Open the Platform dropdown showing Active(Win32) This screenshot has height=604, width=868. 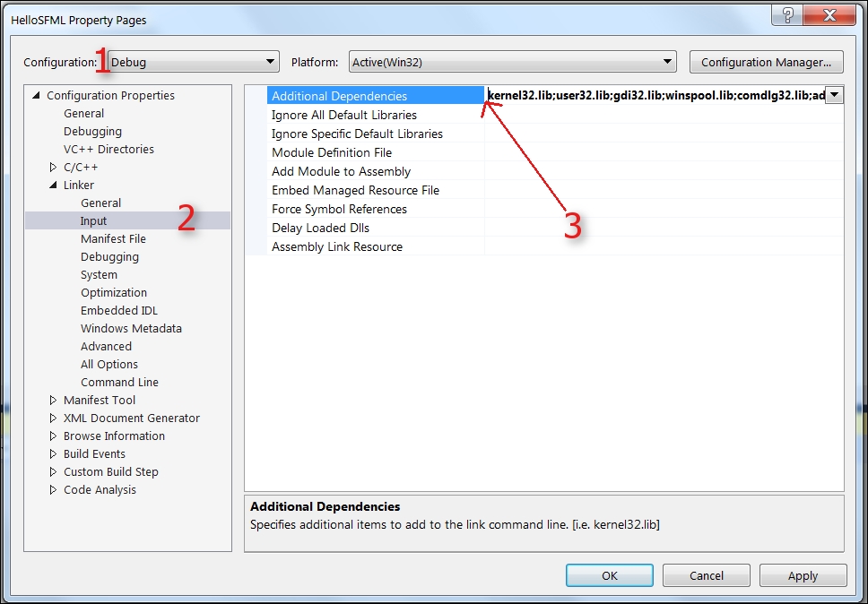512,62
